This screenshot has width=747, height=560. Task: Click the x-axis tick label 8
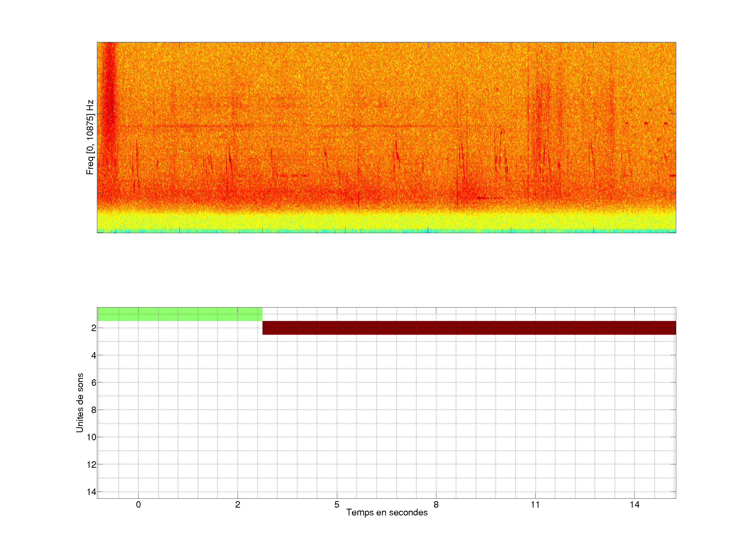(436, 505)
